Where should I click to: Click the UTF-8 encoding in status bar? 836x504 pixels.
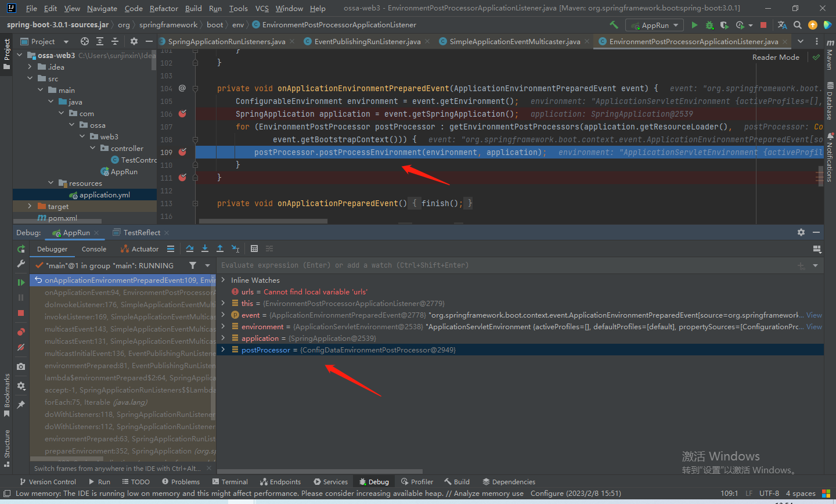click(769, 494)
